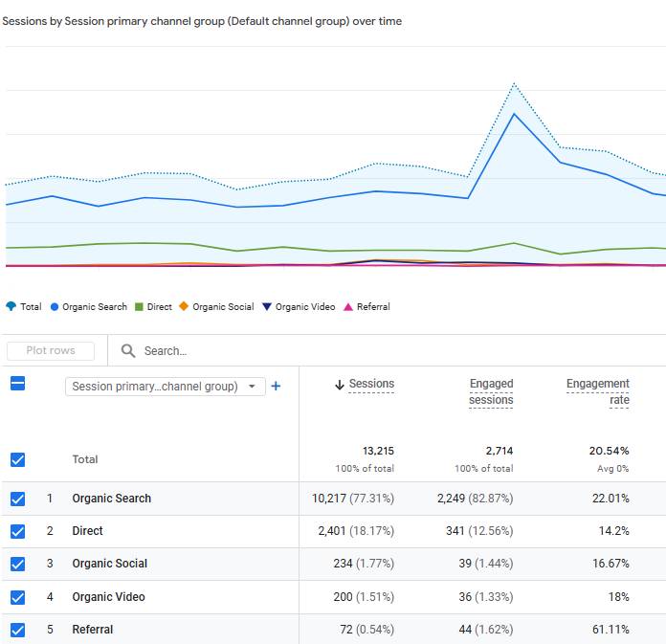This screenshot has height=644, width=666.
Task: Sort by the Sessions column header
Action: pyautogui.click(x=371, y=384)
